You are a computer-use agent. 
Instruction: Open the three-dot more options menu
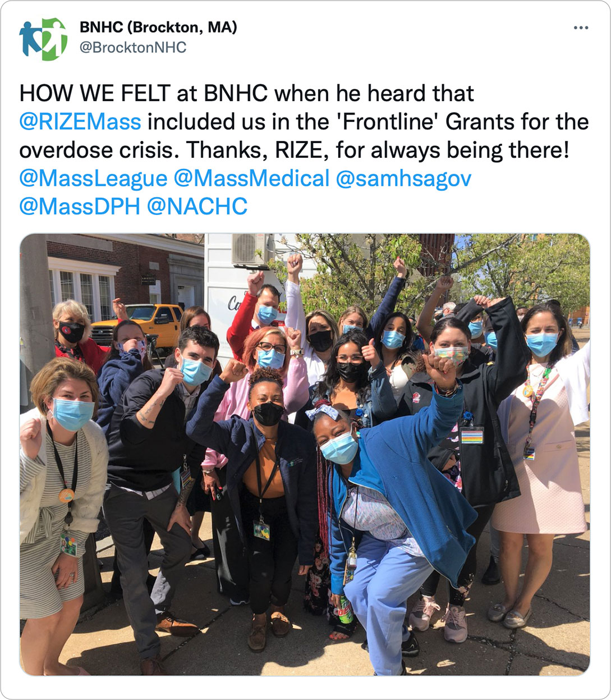click(x=581, y=28)
